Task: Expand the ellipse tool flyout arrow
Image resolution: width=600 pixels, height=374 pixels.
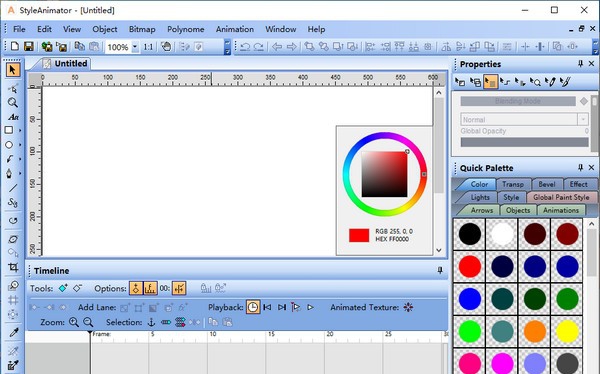Action: pos(20,145)
